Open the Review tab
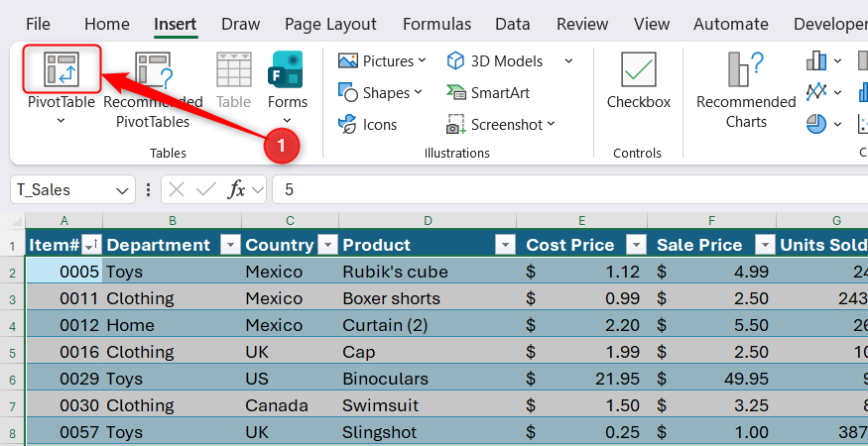 point(582,25)
